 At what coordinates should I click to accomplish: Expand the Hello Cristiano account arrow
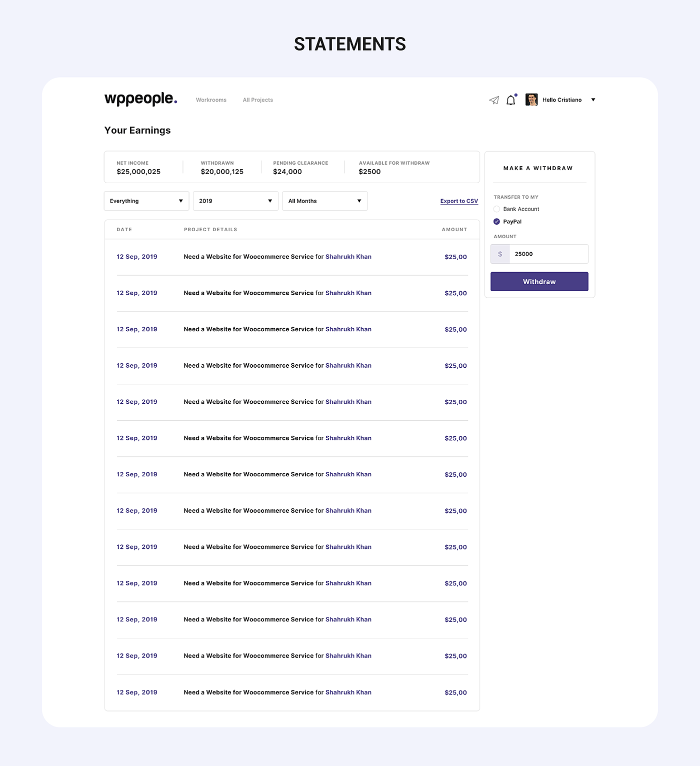coord(593,100)
